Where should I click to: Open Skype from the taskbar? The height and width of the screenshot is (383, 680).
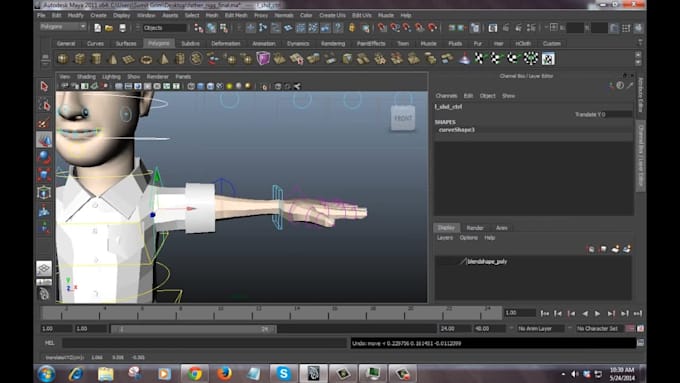283,373
